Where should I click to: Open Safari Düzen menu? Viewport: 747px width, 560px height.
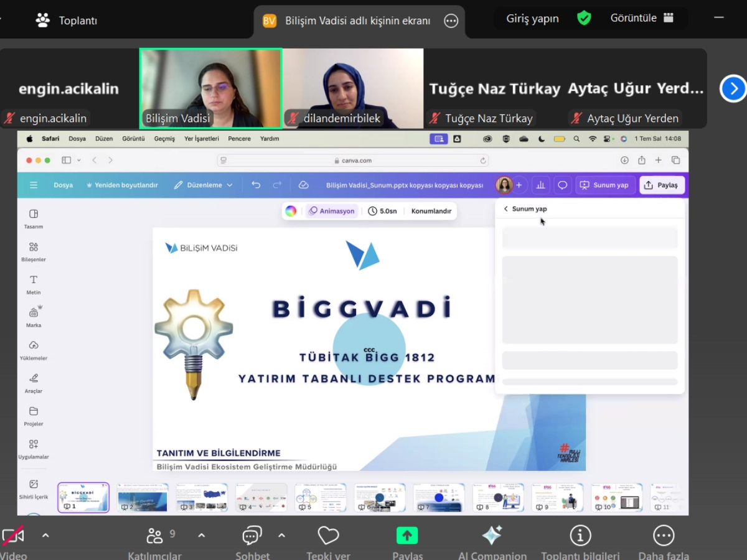104,139
